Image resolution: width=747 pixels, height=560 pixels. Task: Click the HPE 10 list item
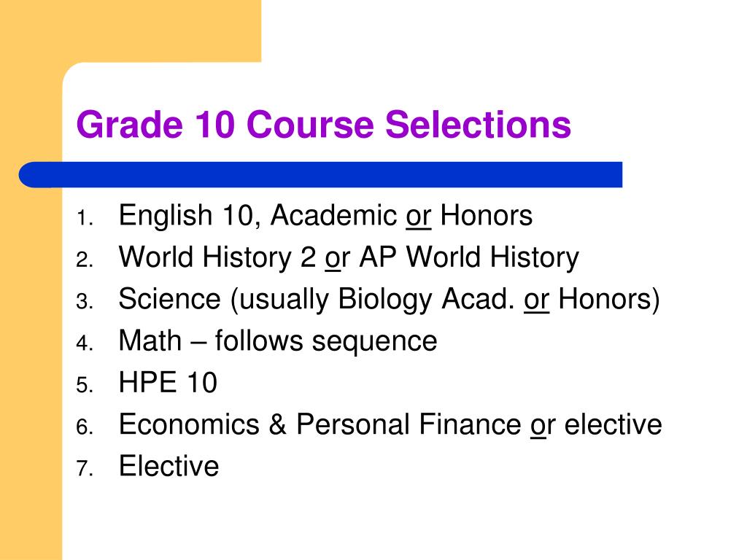[x=168, y=382]
